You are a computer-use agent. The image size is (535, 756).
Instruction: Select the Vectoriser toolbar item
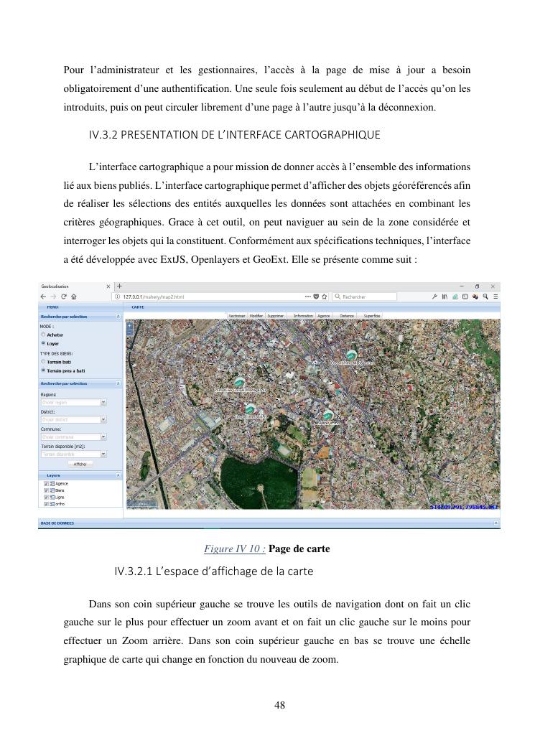pos(236,315)
